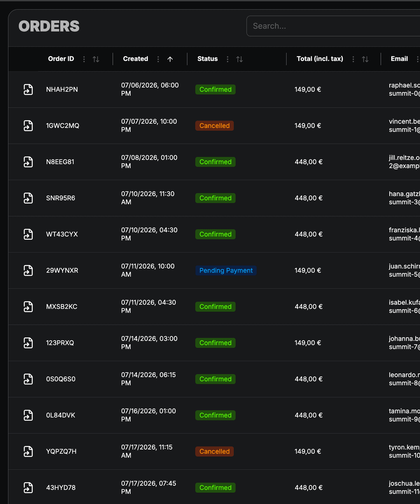This screenshot has width=420, height=504.
Task: Open order NHAH2PN details icon
Action: [x=28, y=89]
